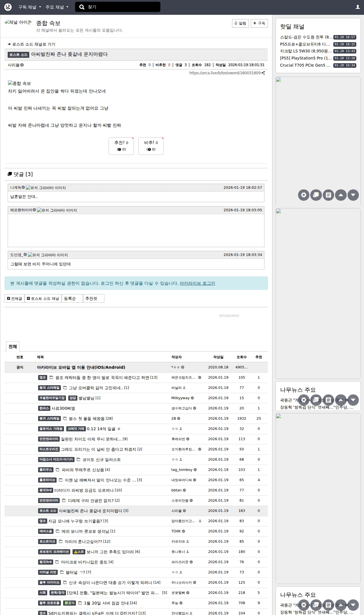Click the magnifier search icon
Viewport: 364px width, 615px height.
coord(82,7)
